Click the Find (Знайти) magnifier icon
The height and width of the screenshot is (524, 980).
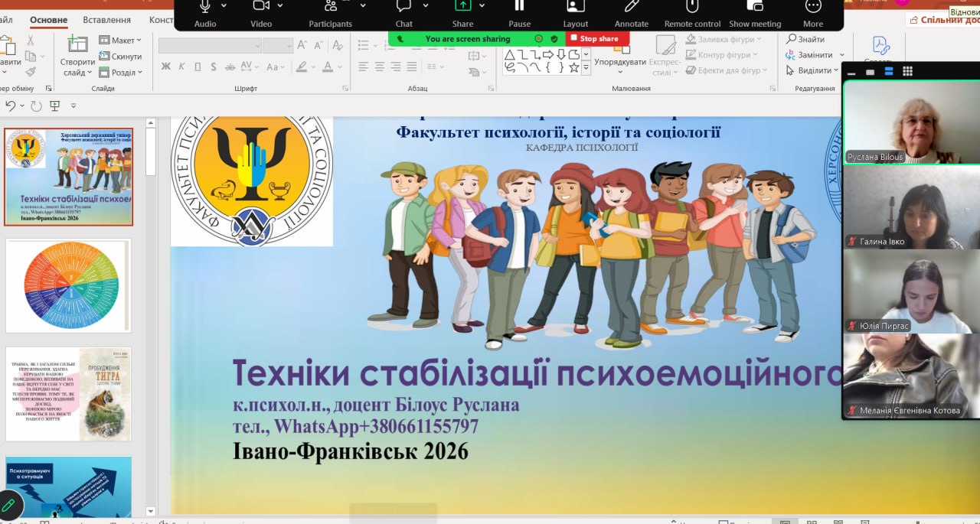[791, 39]
